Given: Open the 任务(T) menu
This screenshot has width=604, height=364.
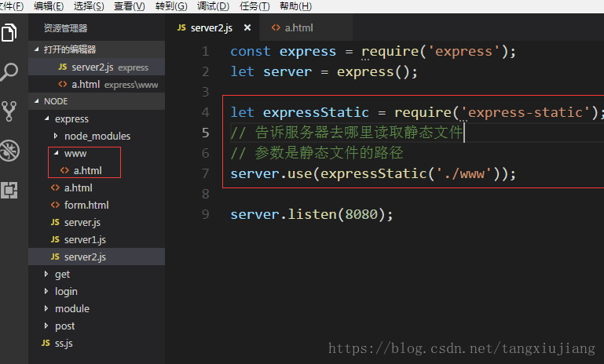Looking at the screenshot, I should (254, 6).
